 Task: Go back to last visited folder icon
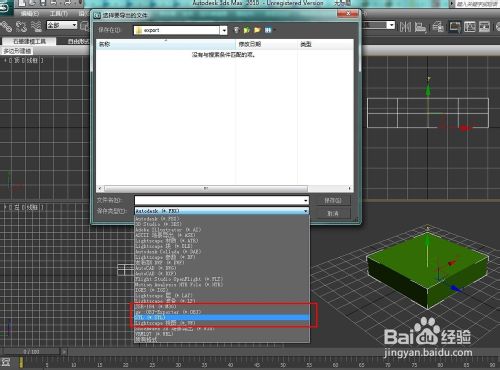[236, 30]
